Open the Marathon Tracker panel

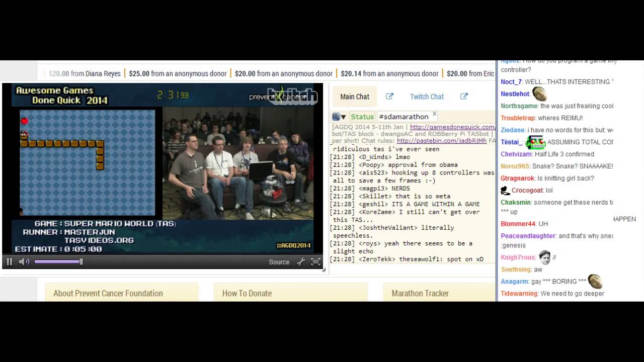440,293
